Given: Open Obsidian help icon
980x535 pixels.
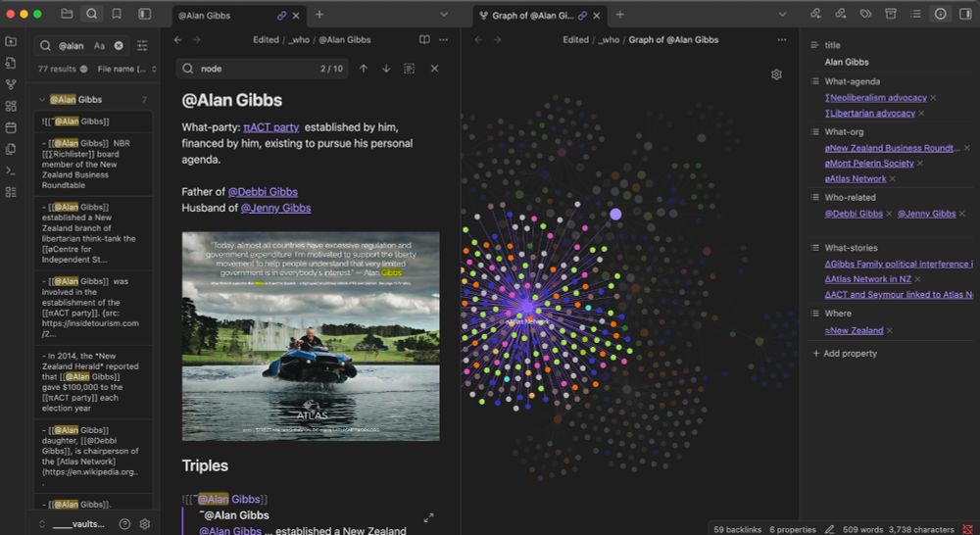Looking at the screenshot, I should (124, 524).
